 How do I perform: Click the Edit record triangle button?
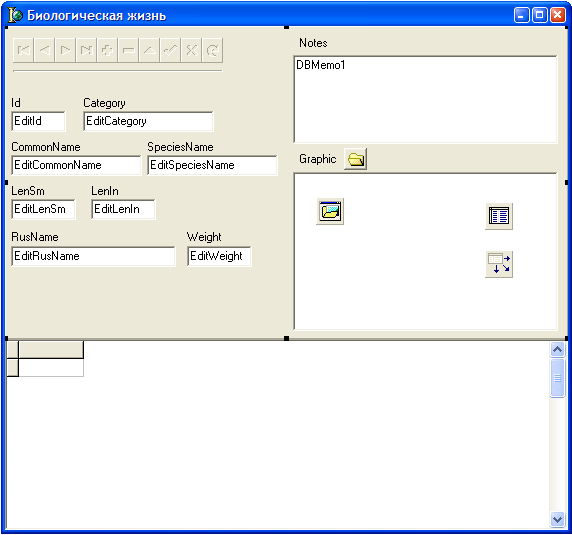[x=150, y=50]
